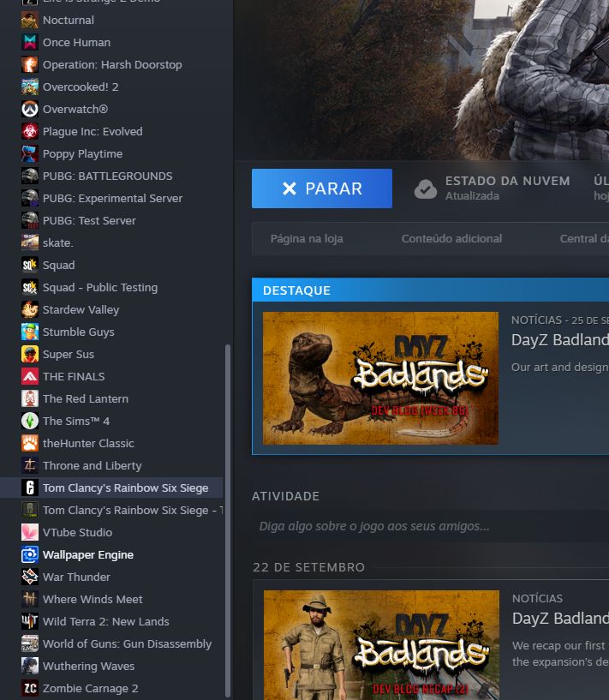Select Where Winds Meet in library
Image resolution: width=609 pixels, height=700 pixels.
click(111, 599)
